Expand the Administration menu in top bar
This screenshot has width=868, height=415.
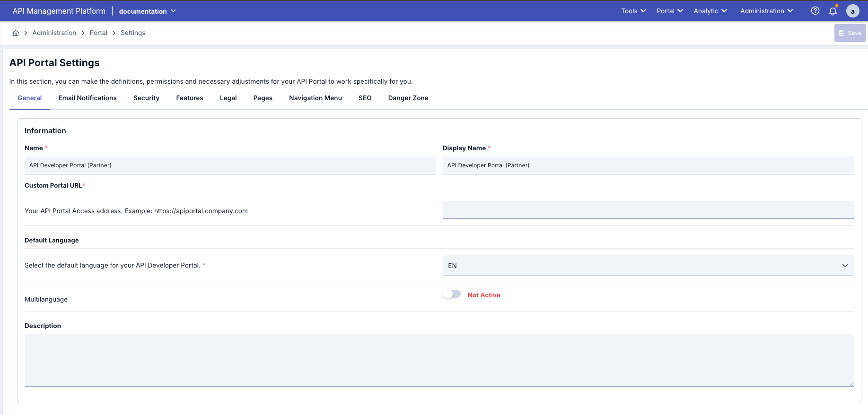coord(766,11)
